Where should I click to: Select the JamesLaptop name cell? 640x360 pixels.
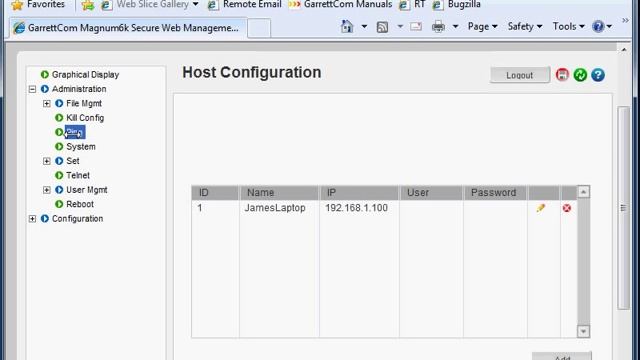[275, 208]
